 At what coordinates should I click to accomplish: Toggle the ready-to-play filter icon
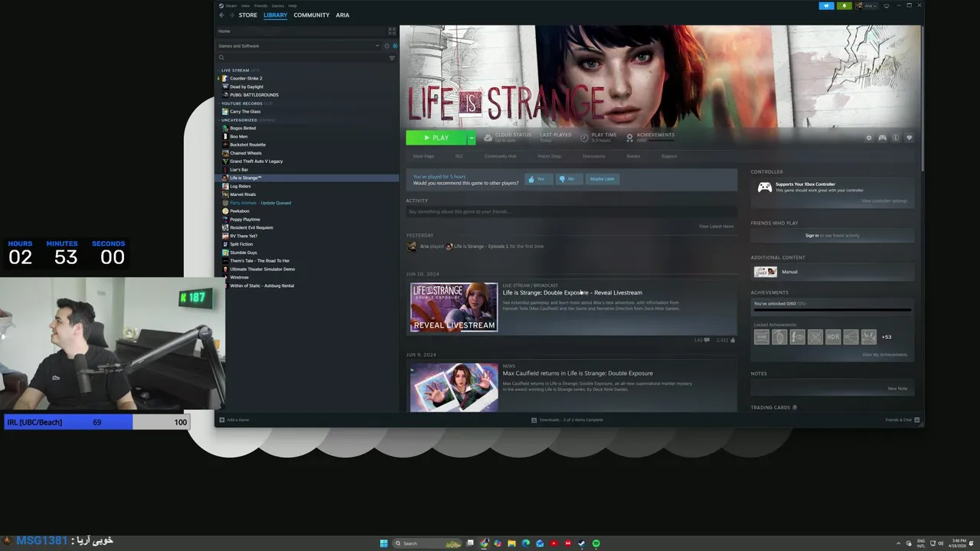coord(394,46)
